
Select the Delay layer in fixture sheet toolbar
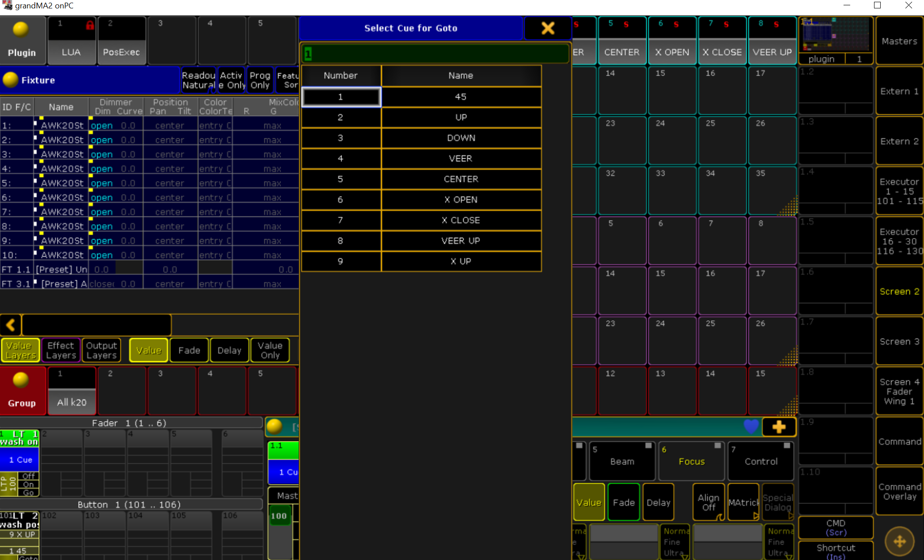(x=229, y=350)
